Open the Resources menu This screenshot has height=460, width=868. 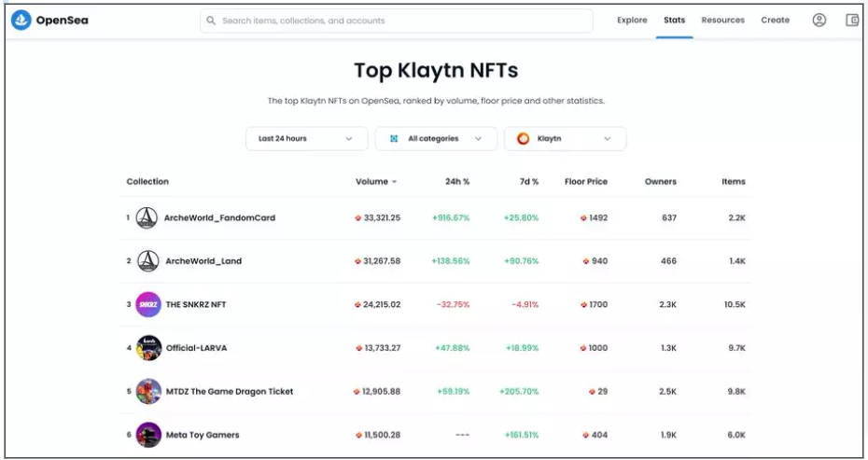tap(723, 20)
